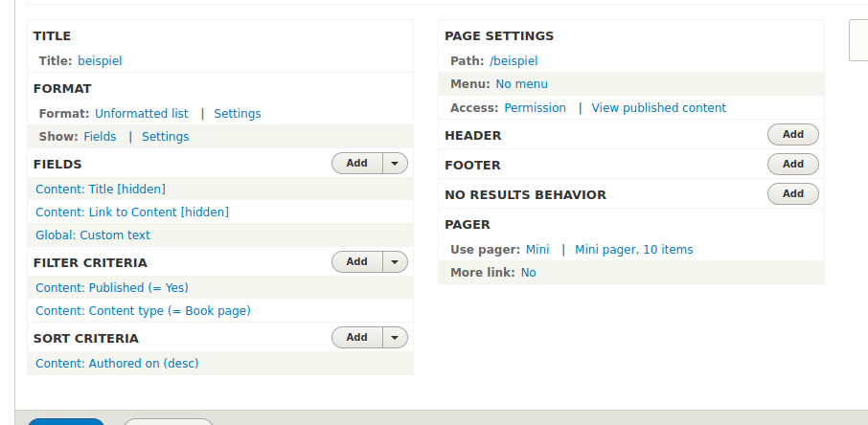Edit the 'Mini pager, 10 items' setting
The image size is (868, 425).
(633, 250)
